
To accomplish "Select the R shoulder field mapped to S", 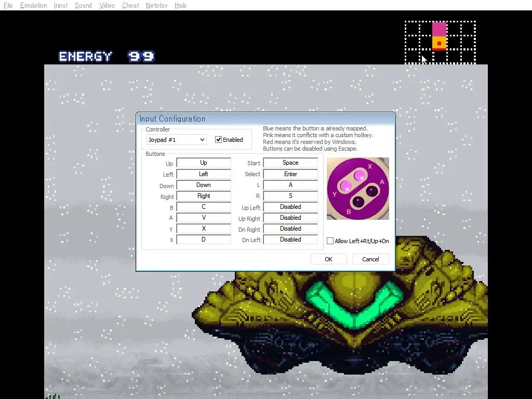I will pos(290,196).
